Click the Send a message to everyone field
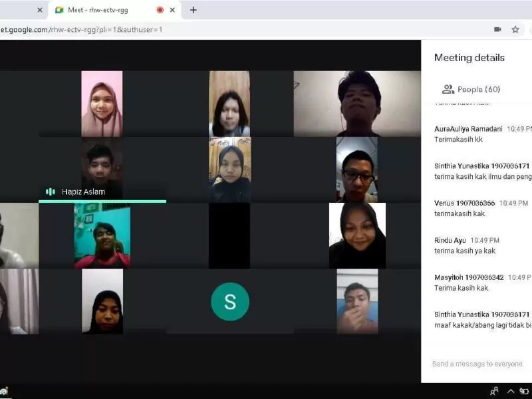 [x=477, y=364]
